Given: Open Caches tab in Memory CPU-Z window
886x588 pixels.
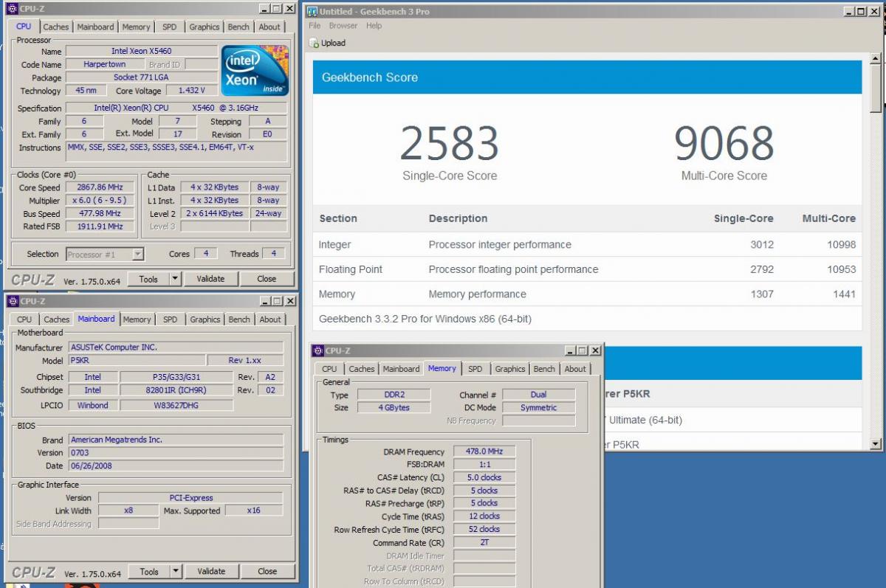Looking at the screenshot, I should point(362,369).
